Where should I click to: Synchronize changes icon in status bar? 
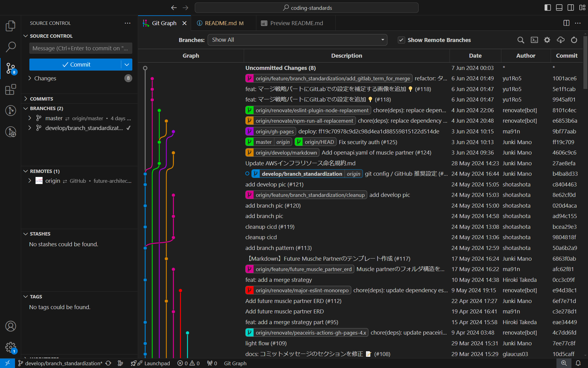[108, 363]
